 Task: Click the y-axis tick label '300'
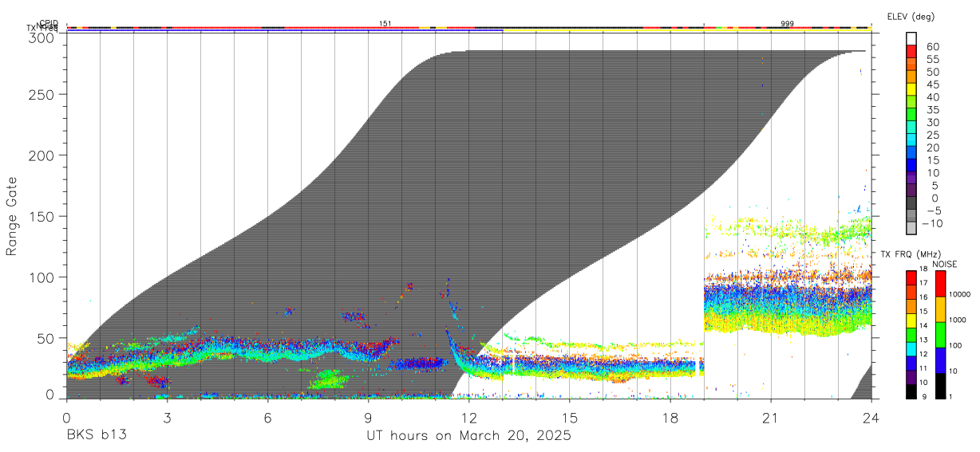(40, 37)
